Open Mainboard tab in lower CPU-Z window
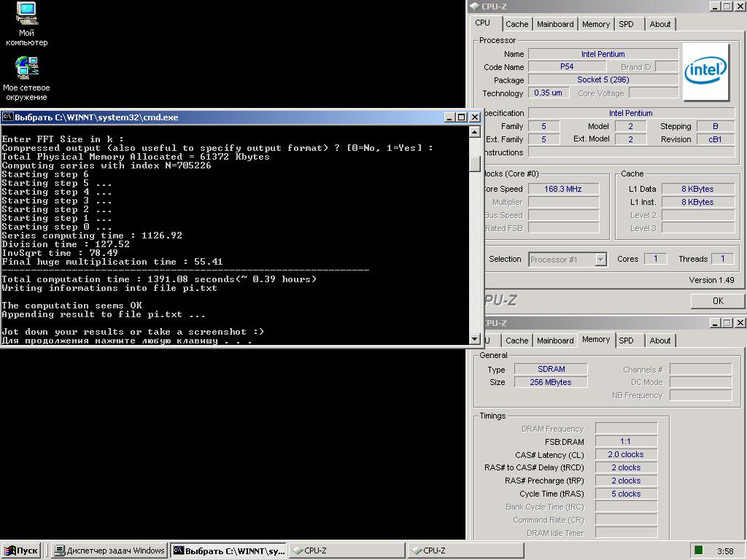 [555, 341]
